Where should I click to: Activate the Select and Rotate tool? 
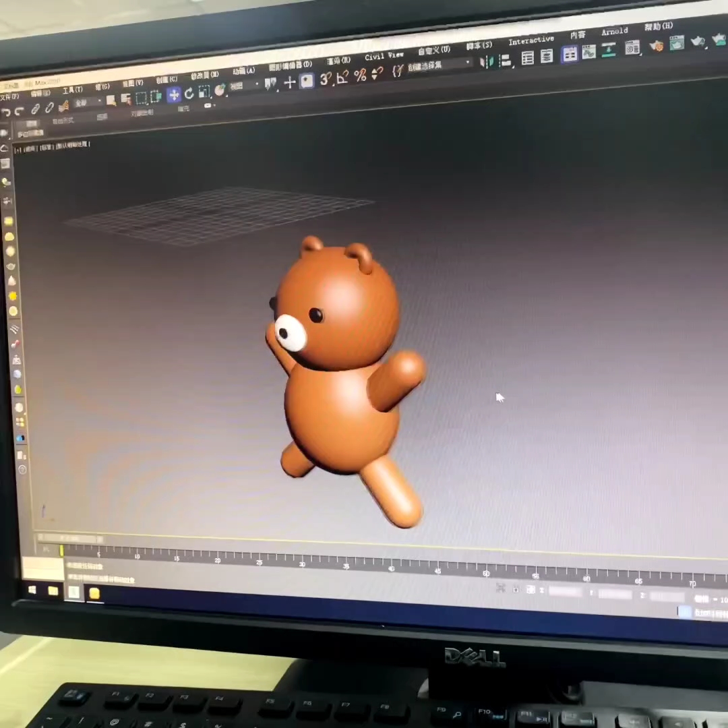189,93
